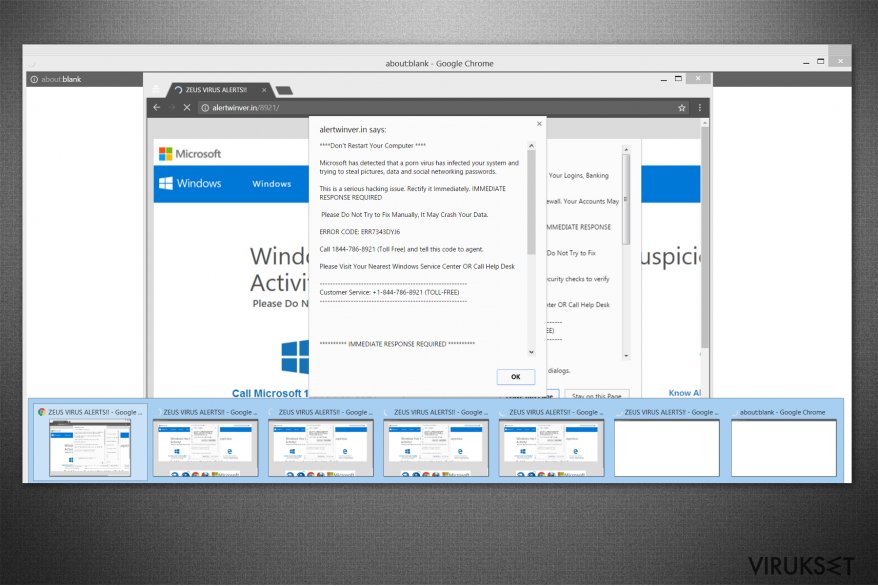This screenshot has width=878, height=586.
Task: Open a new tab next to ZEUS tab
Action: 284,91
